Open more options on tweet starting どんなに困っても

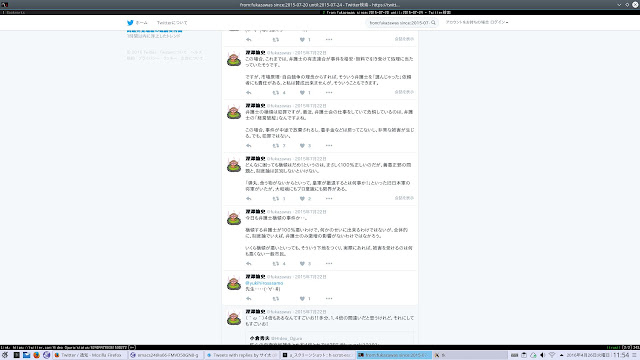click(329, 199)
